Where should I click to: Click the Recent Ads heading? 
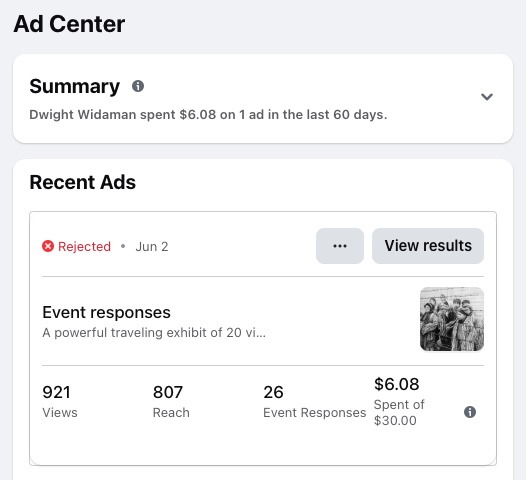83,182
